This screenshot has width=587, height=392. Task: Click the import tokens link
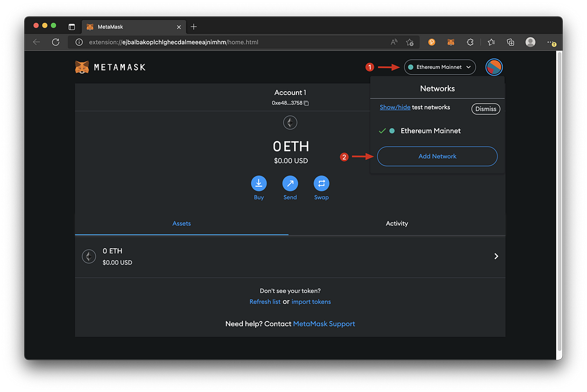tap(311, 302)
